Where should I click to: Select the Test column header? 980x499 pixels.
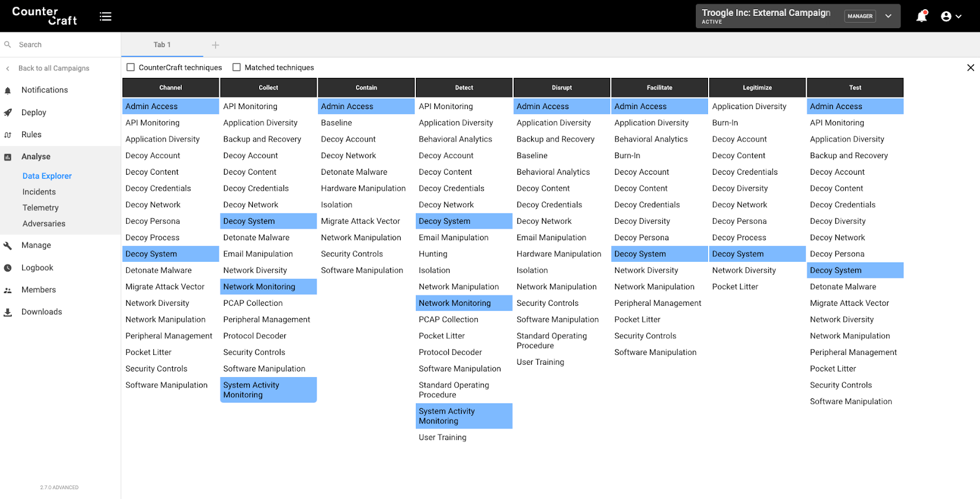(x=855, y=88)
